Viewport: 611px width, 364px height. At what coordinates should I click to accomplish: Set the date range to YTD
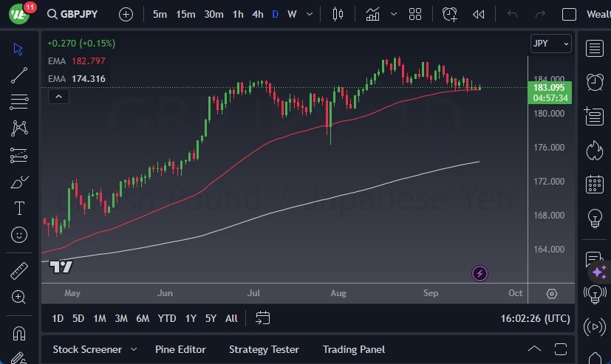pyautogui.click(x=167, y=318)
